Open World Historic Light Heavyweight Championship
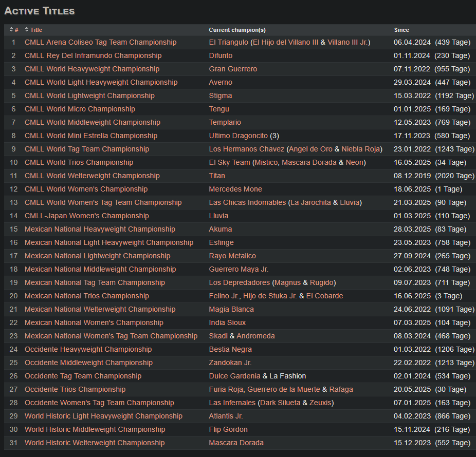The height and width of the screenshot is (457, 476). pos(103,416)
